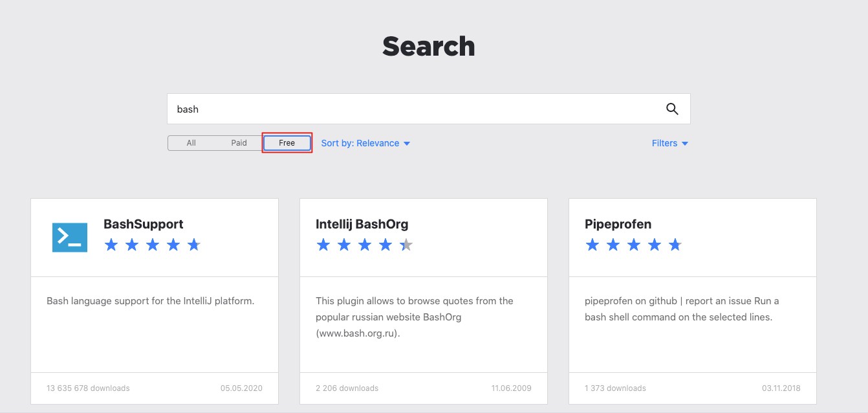Click the magnifying glass search icon
The image size is (868, 413).
tap(672, 109)
